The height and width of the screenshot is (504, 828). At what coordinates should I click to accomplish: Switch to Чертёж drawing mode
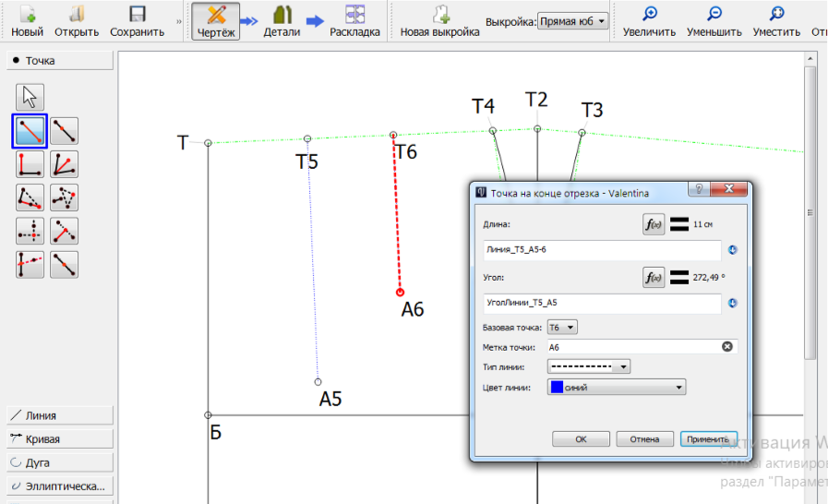coord(215,20)
